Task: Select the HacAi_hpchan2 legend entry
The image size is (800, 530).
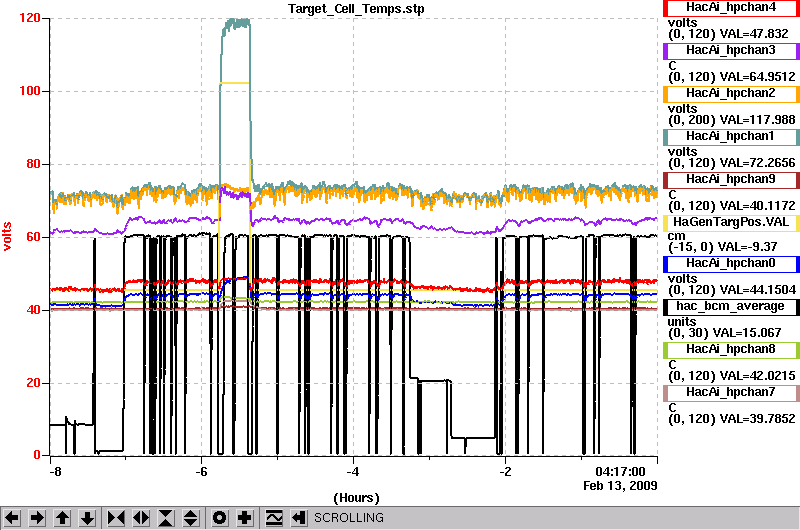Action: [731, 94]
